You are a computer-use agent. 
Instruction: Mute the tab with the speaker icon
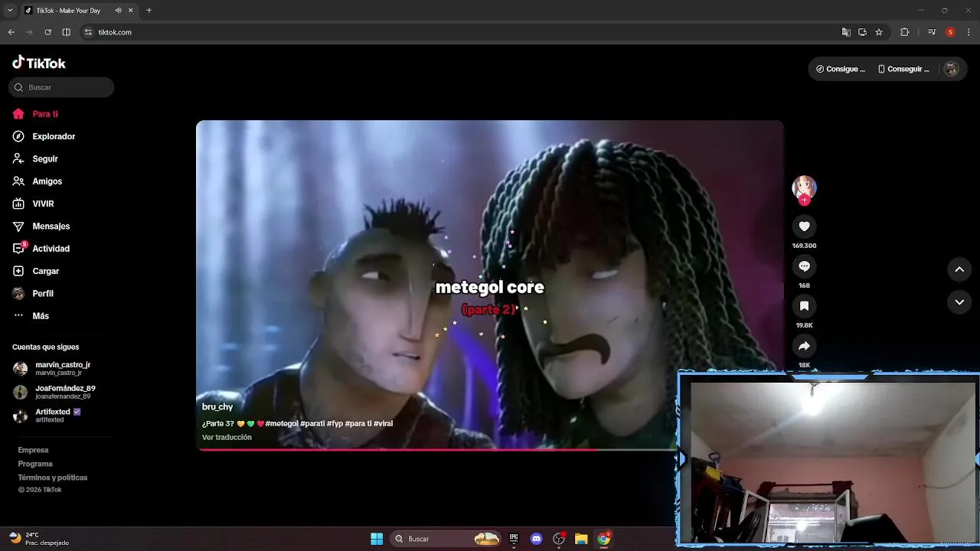[118, 11]
